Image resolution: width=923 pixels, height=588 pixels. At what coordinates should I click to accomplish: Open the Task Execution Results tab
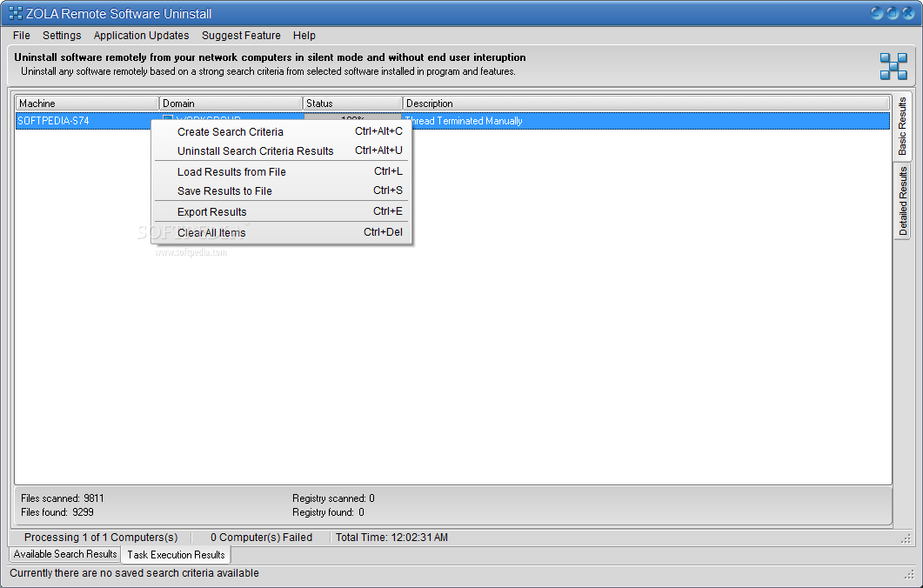point(176,554)
